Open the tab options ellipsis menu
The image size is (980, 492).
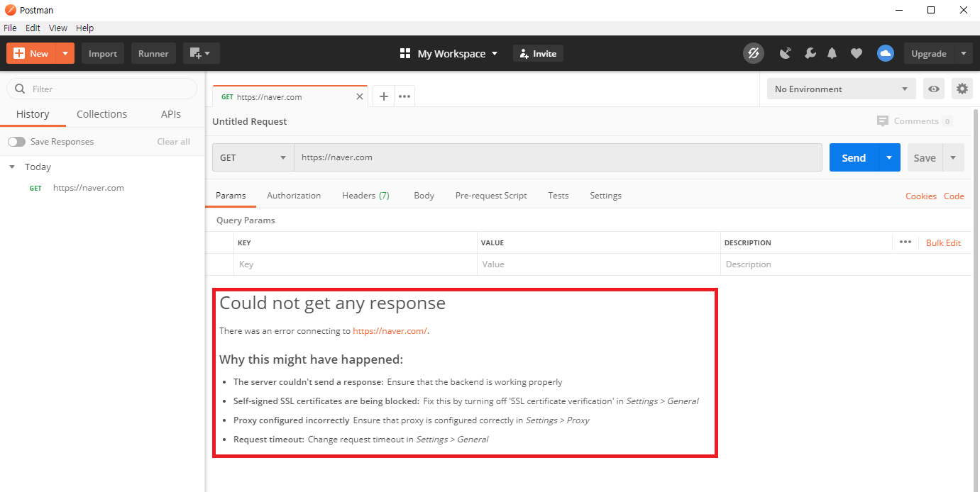(x=404, y=96)
